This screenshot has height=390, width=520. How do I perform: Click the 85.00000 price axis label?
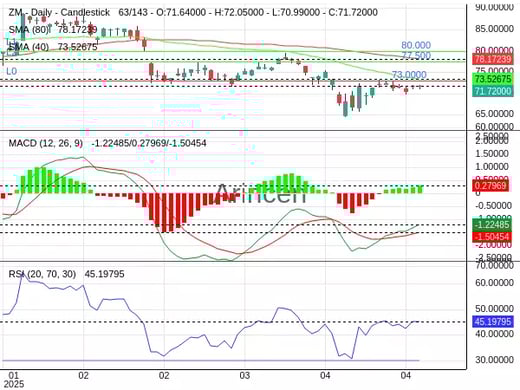(x=494, y=29)
